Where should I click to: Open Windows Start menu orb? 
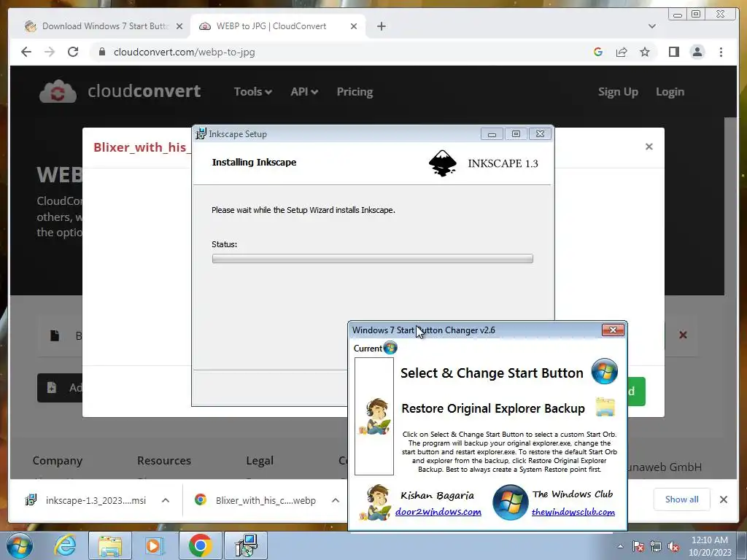(x=19, y=545)
